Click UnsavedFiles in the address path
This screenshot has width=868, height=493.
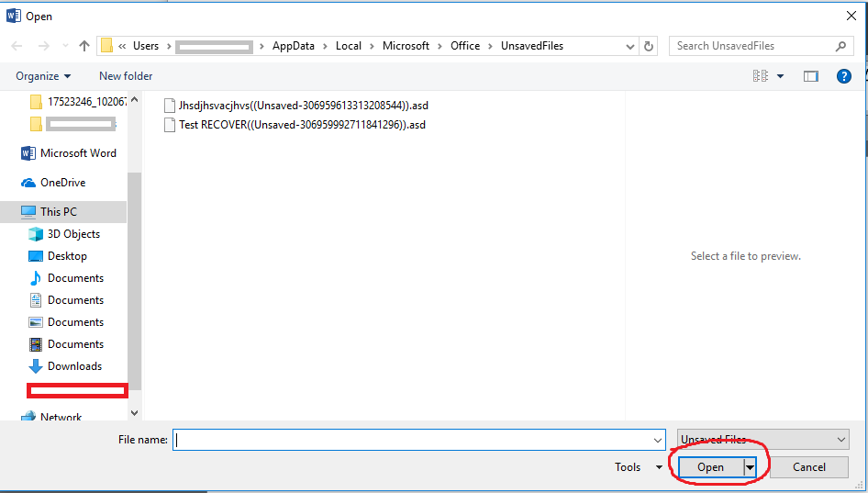tap(532, 46)
